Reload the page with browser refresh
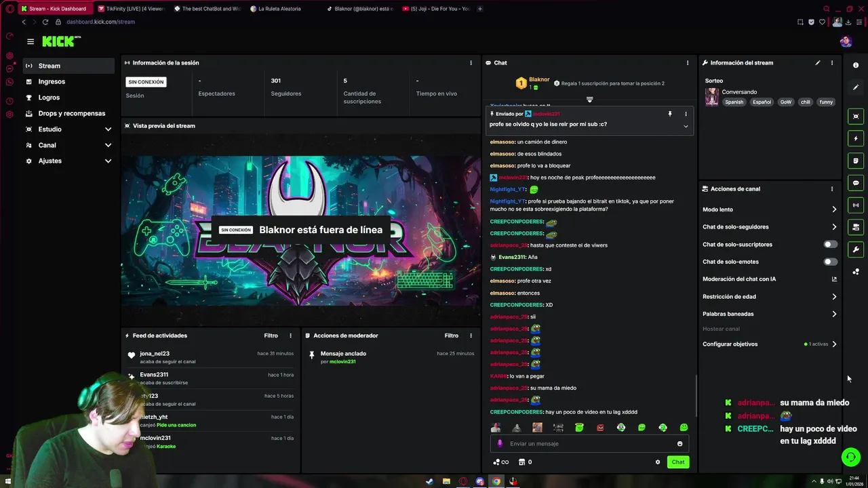 click(x=45, y=22)
